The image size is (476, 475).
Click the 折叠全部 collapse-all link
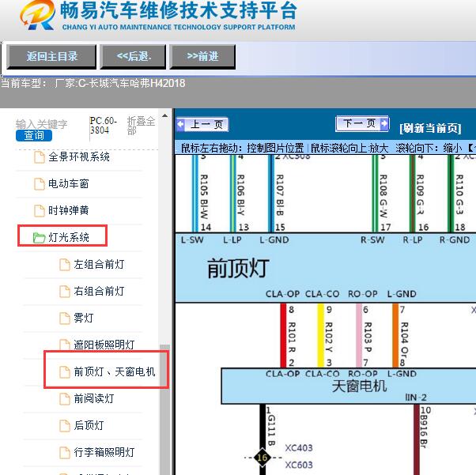tap(141, 126)
